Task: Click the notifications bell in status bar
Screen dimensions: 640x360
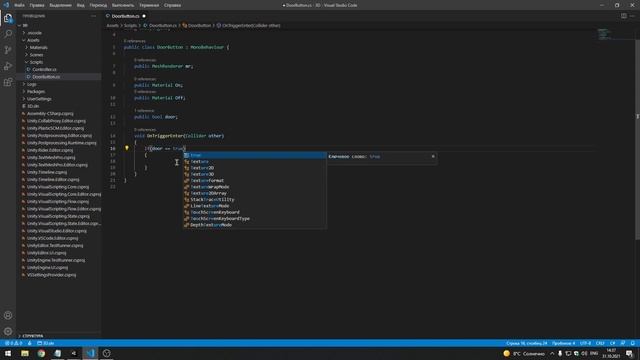Action: 632,343
